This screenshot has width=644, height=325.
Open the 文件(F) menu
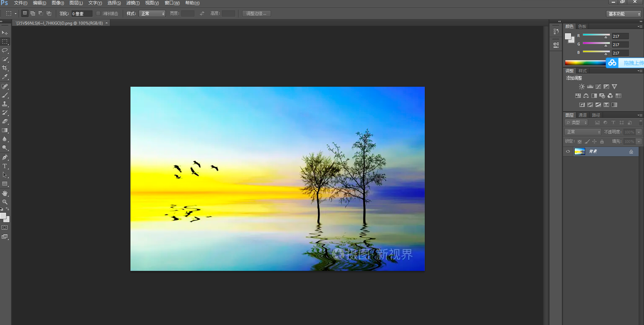21,3
